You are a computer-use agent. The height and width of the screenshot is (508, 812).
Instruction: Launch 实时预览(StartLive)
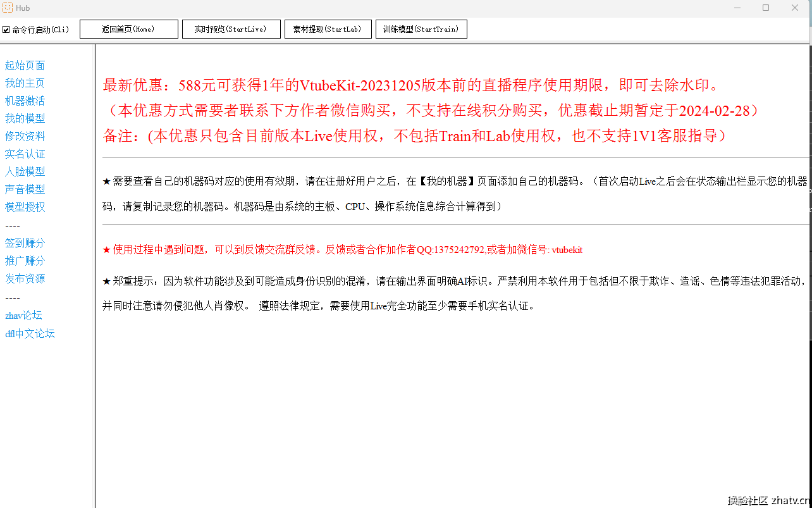[231, 29]
